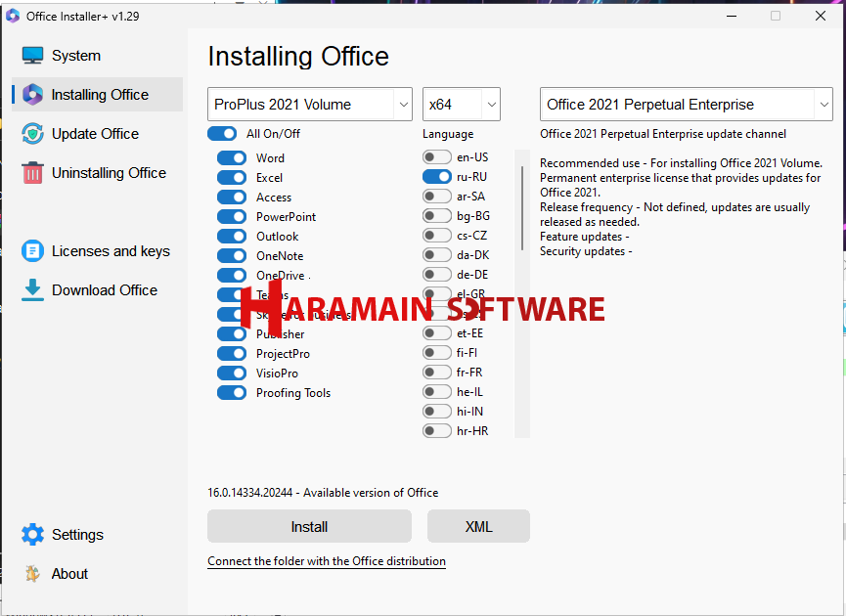Open Licenses and keys document icon
This screenshot has height=616, width=846.
point(33,251)
